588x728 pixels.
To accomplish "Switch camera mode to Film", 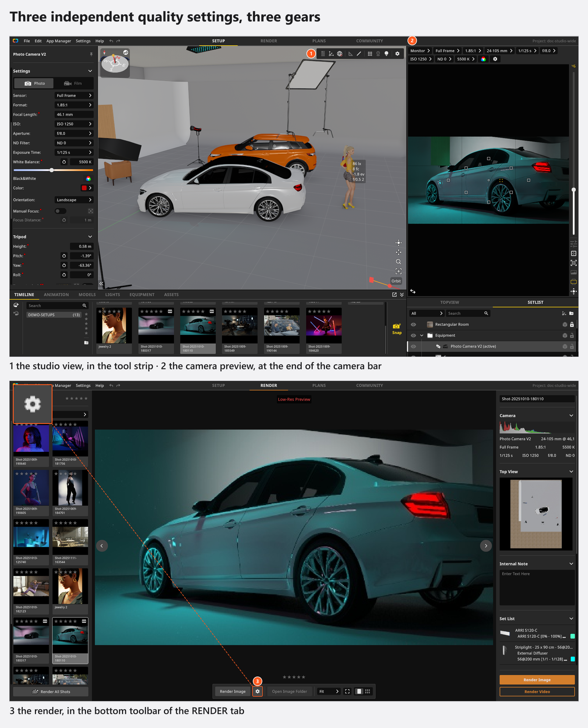I will coord(73,83).
